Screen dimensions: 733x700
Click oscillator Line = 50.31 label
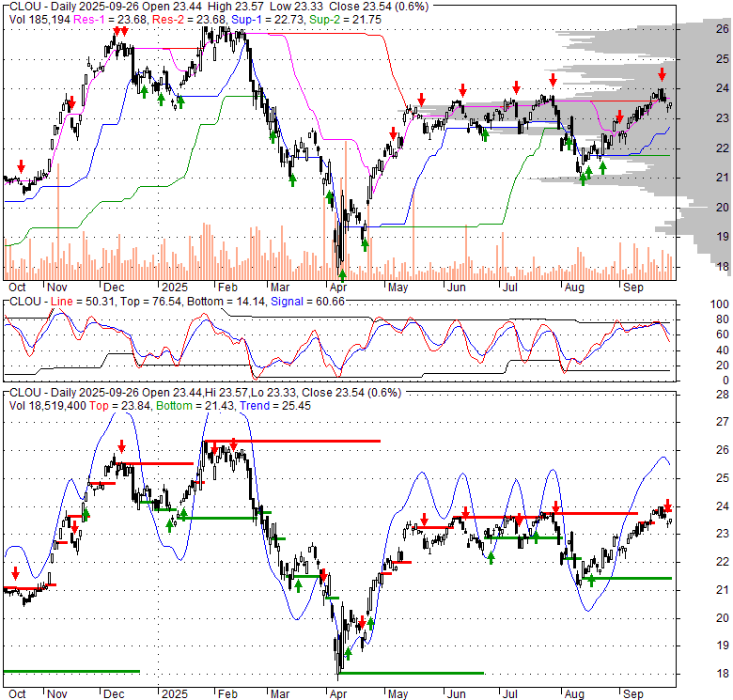(x=83, y=302)
